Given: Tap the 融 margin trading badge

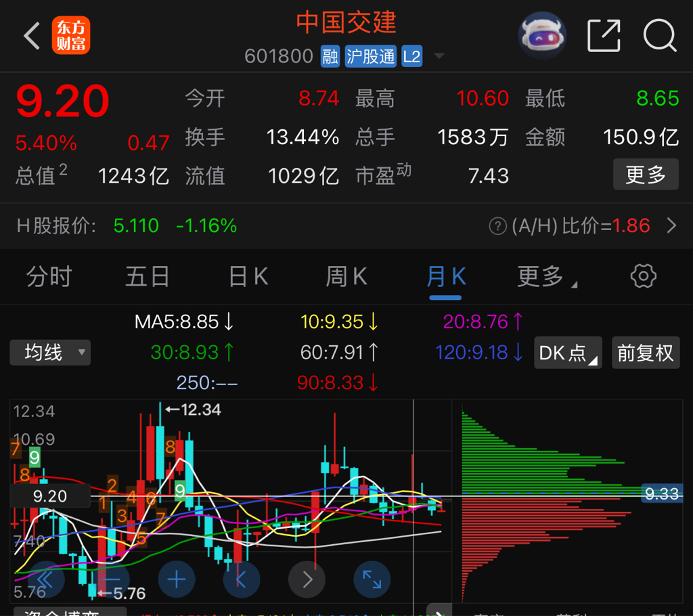Looking at the screenshot, I should tap(330, 56).
